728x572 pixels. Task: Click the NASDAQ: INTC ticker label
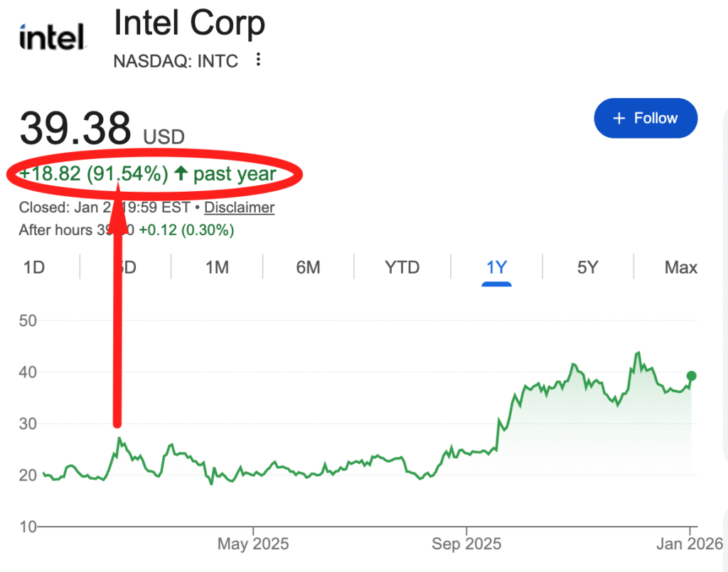(x=176, y=60)
